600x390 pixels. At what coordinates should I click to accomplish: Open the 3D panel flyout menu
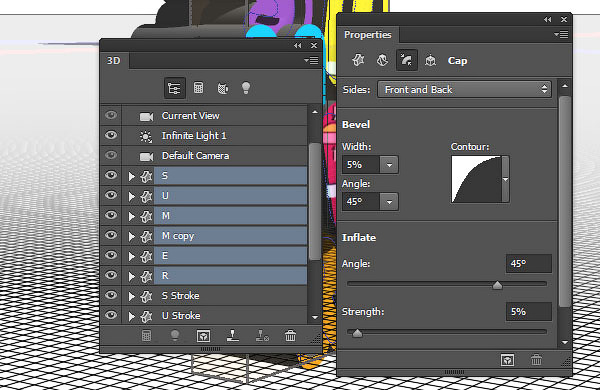click(x=311, y=60)
